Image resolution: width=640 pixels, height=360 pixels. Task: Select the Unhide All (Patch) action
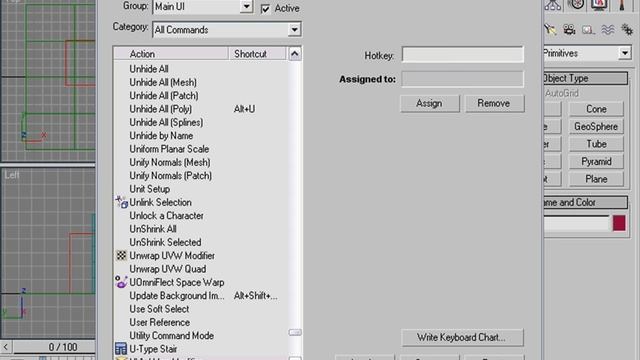[x=164, y=96]
